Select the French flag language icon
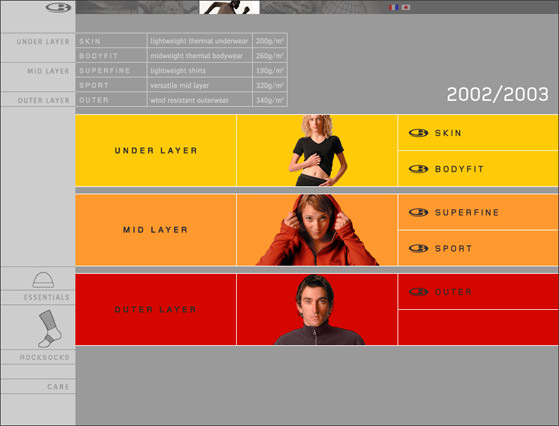This screenshot has height=426, width=559. pos(394,7)
